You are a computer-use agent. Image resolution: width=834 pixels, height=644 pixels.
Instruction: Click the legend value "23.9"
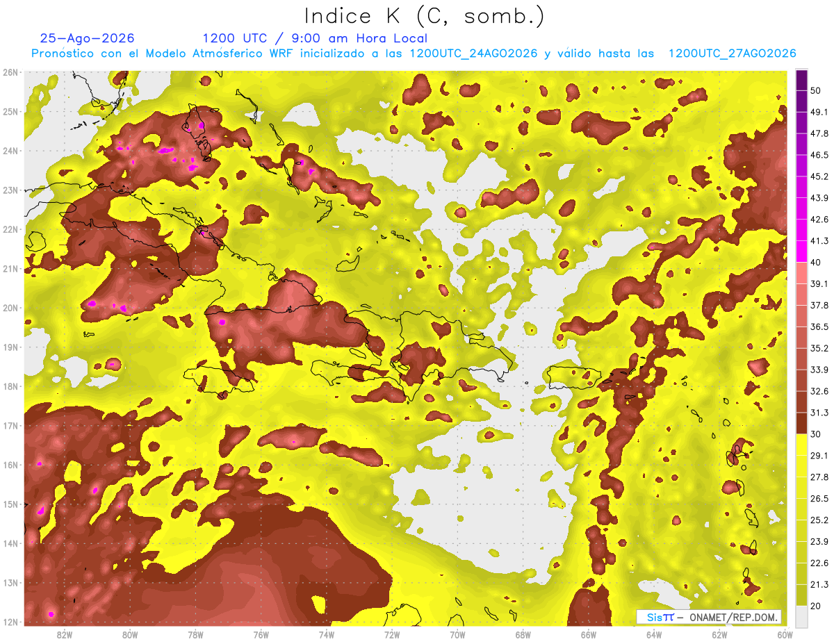click(819, 542)
